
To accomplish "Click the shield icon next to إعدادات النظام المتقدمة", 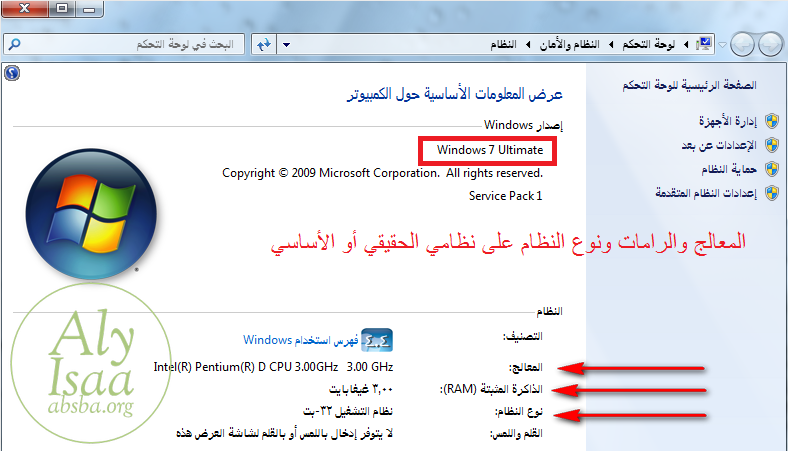I will [x=771, y=192].
